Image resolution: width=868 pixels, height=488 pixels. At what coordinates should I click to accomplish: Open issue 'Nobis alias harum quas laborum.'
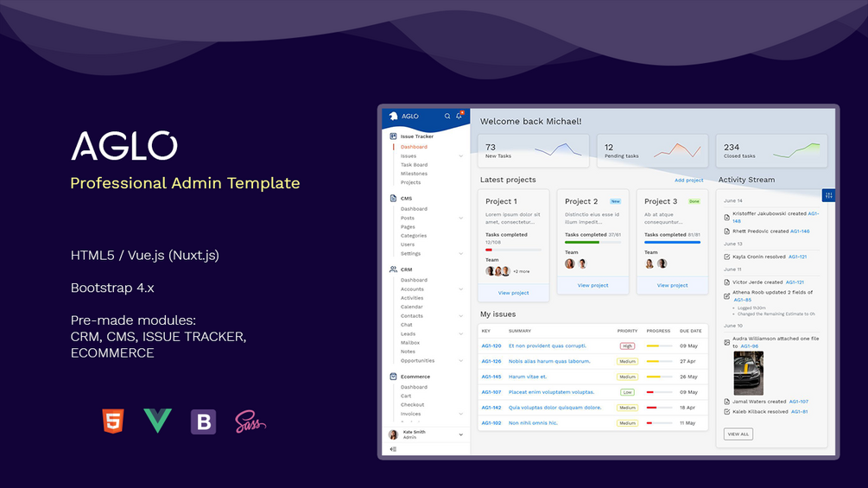[x=549, y=361]
